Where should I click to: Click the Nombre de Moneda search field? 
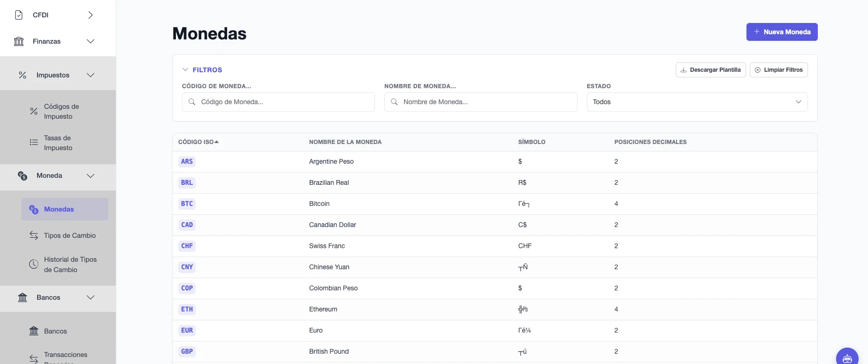tap(480, 102)
